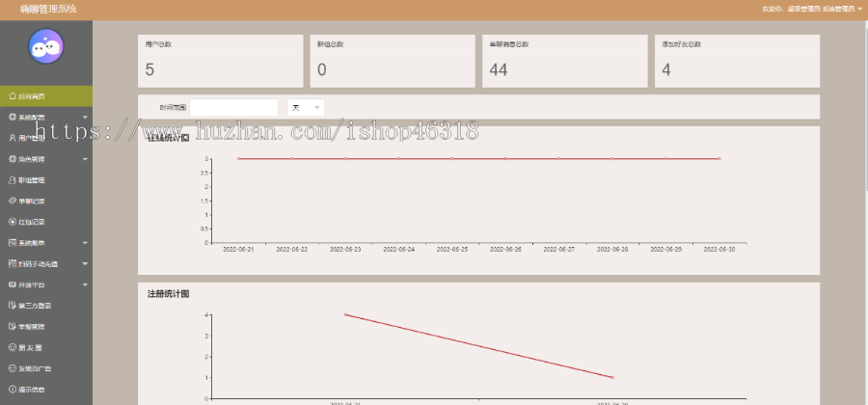Open 后台首页 via its house icon

pos(13,96)
